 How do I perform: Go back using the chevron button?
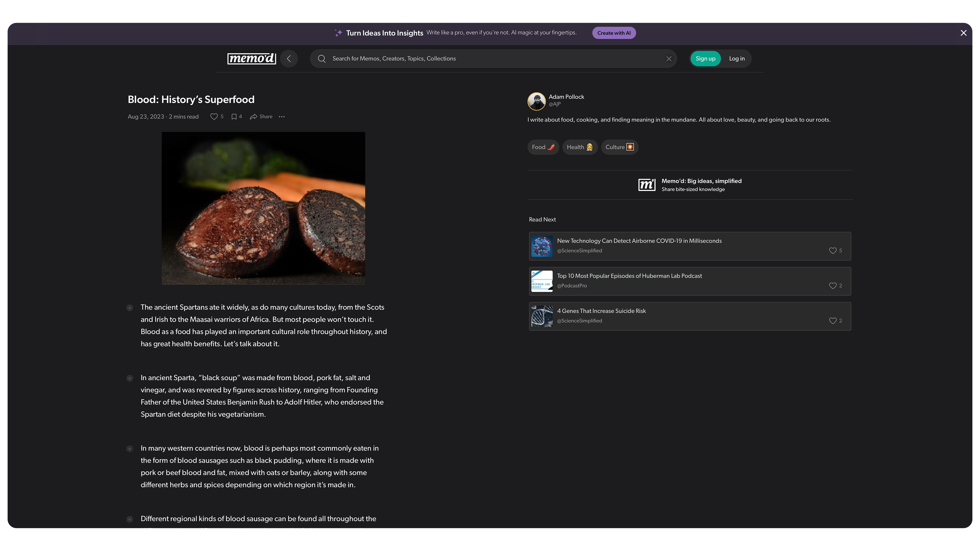289,59
